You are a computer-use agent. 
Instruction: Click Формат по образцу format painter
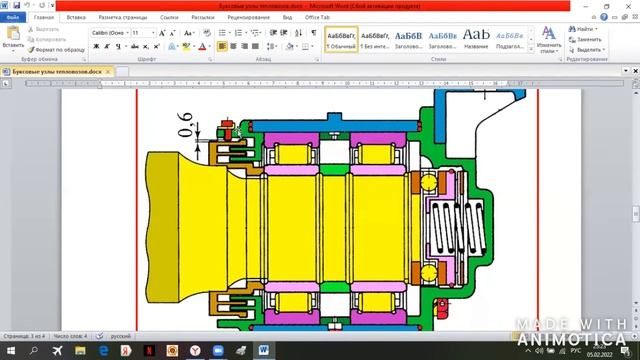56,50
